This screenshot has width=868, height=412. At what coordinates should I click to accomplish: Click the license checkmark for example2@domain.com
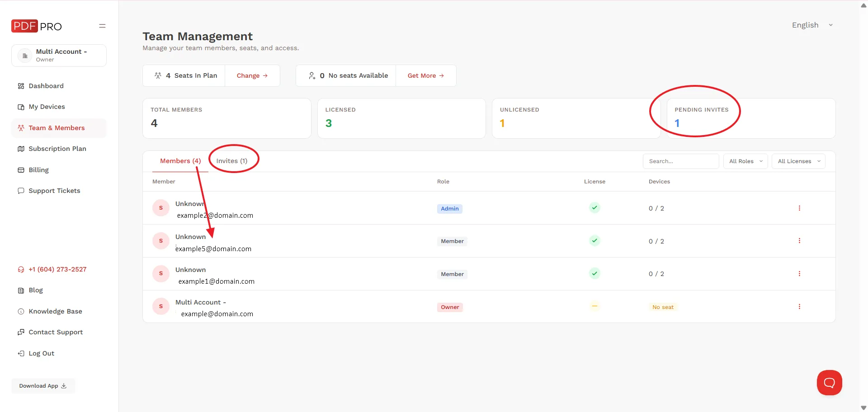[x=594, y=208]
